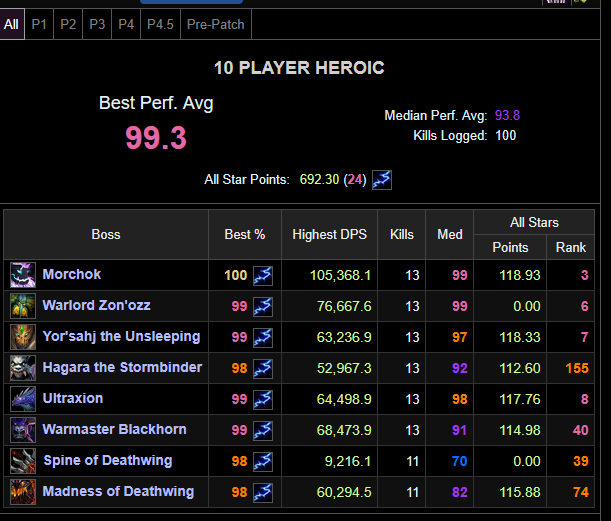The width and height of the screenshot is (611, 521).
Task: Click the Best % column header
Action: click(x=245, y=235)
